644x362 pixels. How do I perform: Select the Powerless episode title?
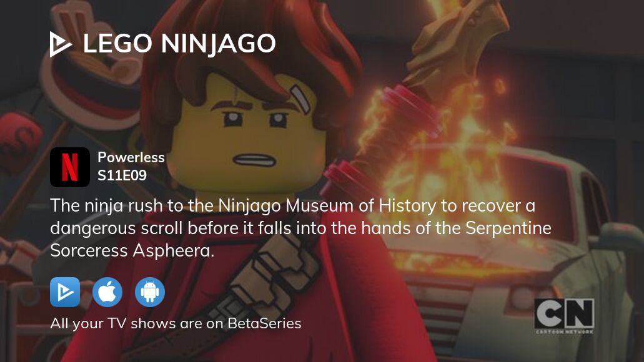(131, 157)
